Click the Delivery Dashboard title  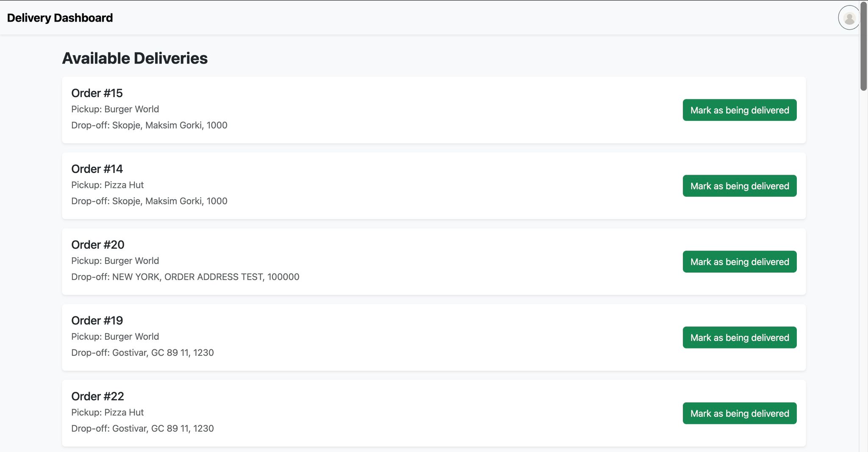click(60, 18)
